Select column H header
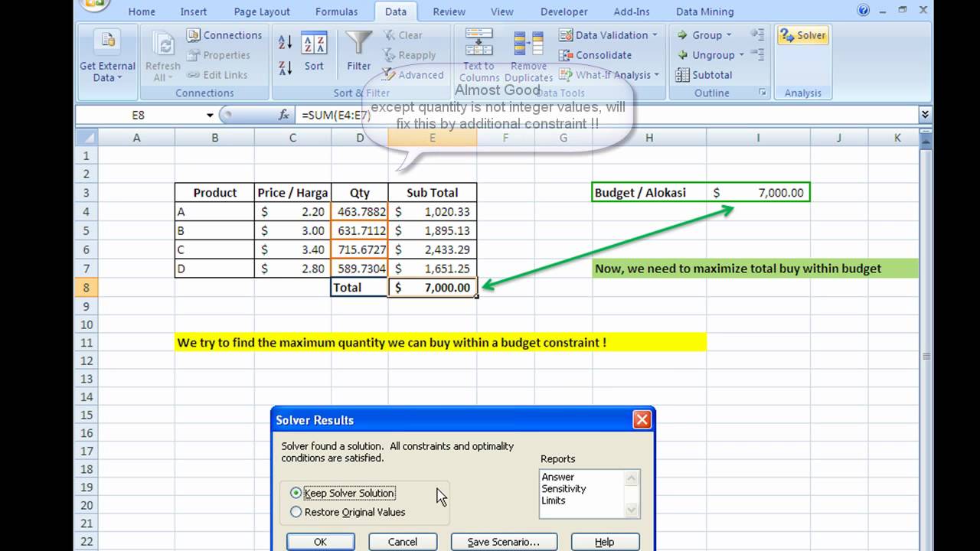980x551 pixels. (x=648, y=138)
